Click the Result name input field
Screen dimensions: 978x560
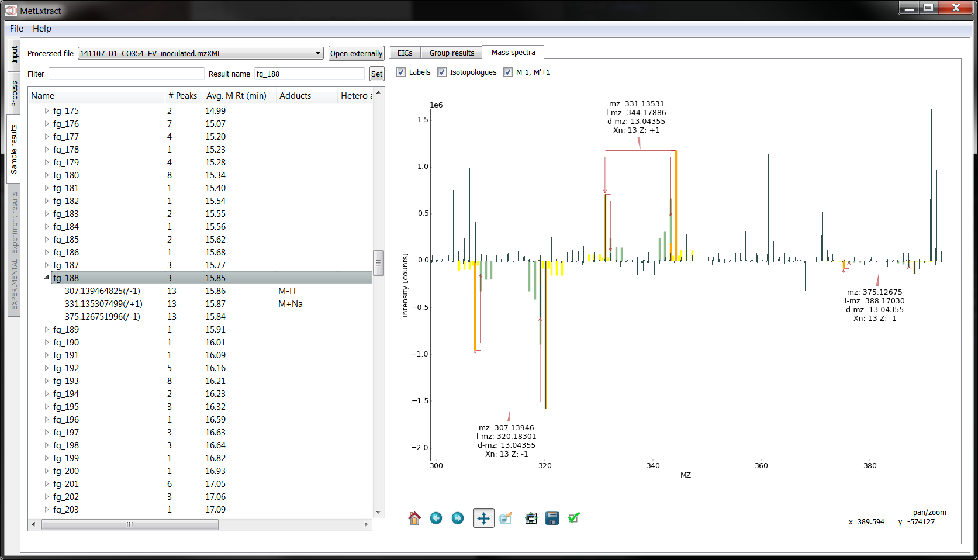tap(309, 74)
